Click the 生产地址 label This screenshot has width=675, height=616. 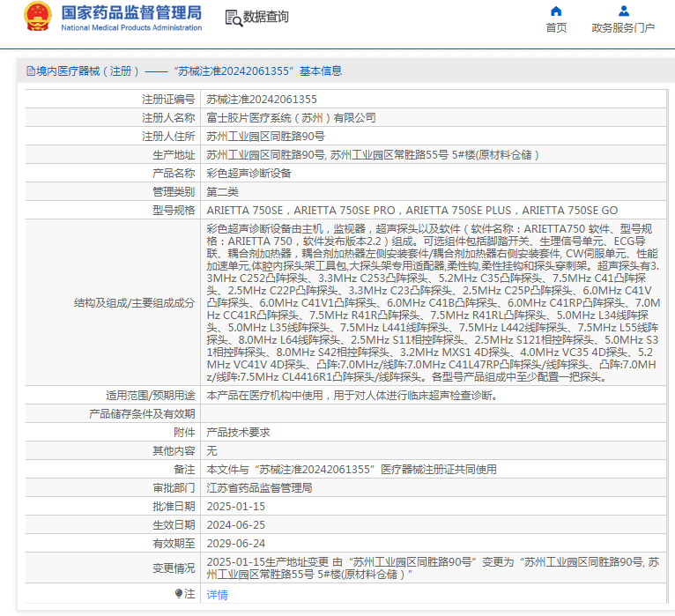point(174,155)
